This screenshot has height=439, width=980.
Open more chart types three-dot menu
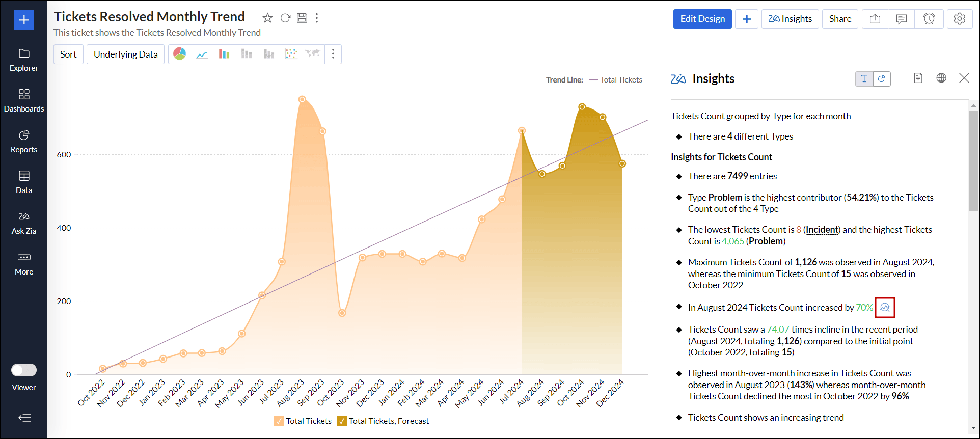click(333, 54)
